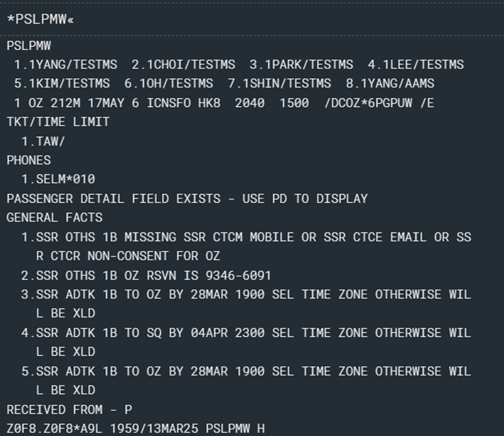Click the 1.TAW/ ticketing line
The height and width of the screenshot is (436, 504).
[x=43, y=141]
